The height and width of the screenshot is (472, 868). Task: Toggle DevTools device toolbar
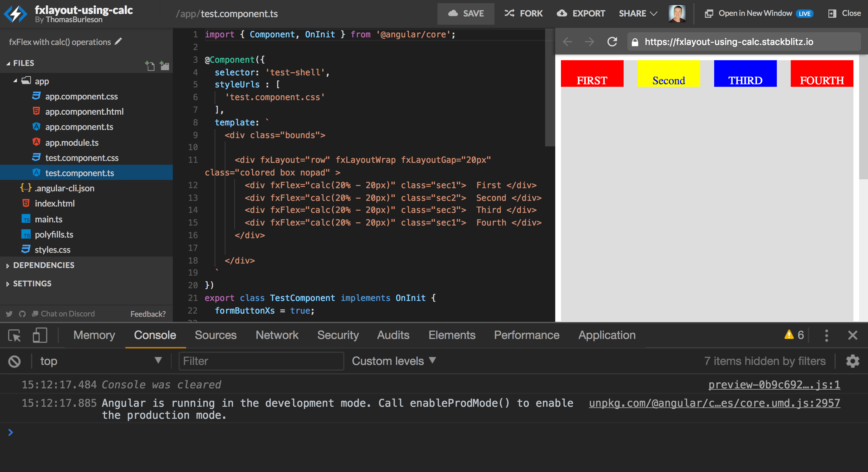click(40, 335)
